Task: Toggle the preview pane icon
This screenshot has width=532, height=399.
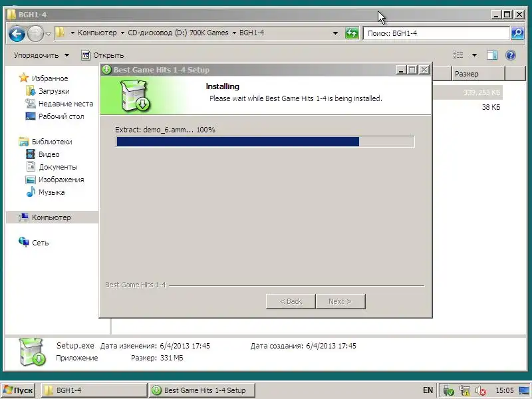Action: tap(492, 55)
